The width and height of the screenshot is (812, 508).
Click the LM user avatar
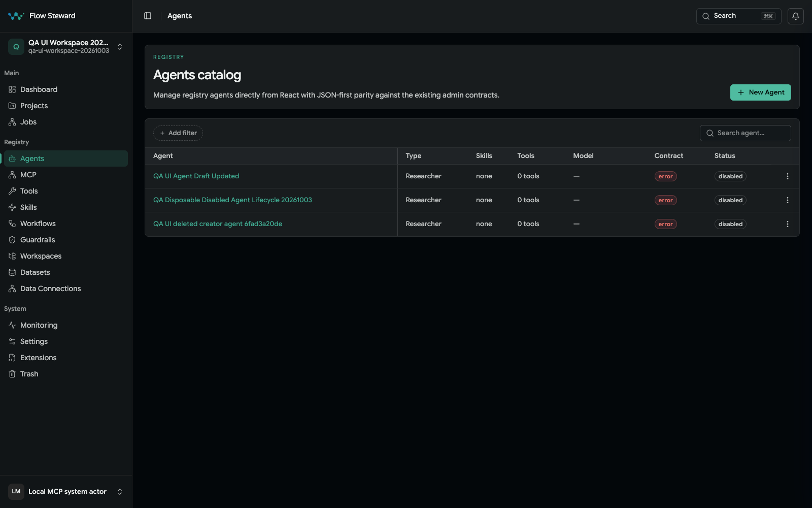point(16,491)
